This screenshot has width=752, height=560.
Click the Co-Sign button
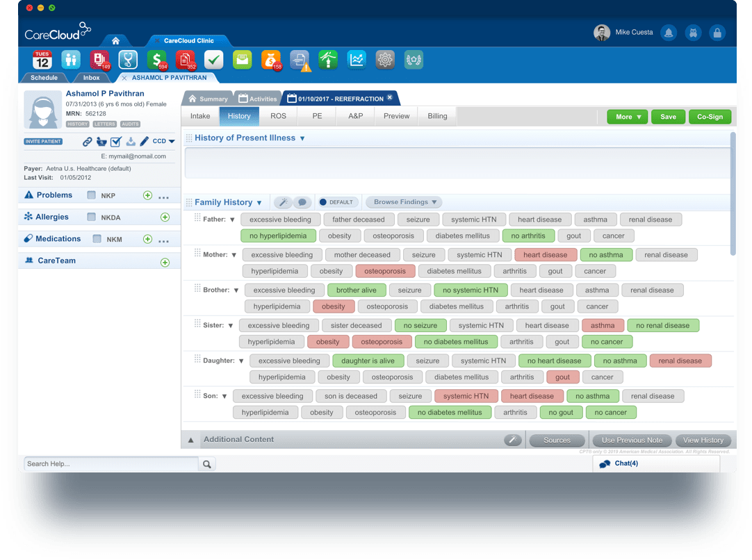click(710, 117)
